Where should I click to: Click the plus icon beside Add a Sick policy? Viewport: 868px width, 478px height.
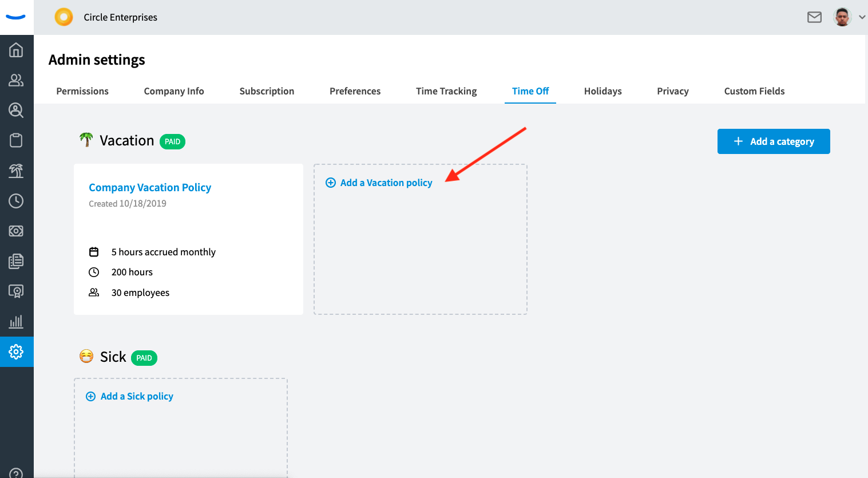click(x=90, y=396)
